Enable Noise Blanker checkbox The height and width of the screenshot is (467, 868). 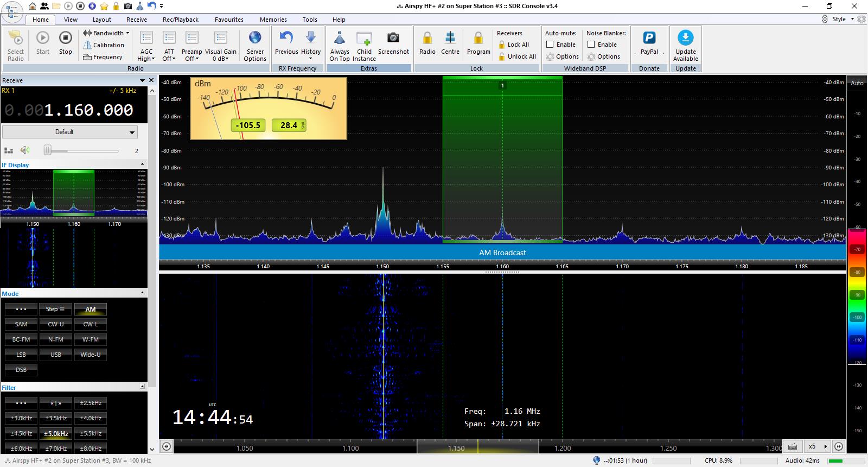tap(591, 45)
